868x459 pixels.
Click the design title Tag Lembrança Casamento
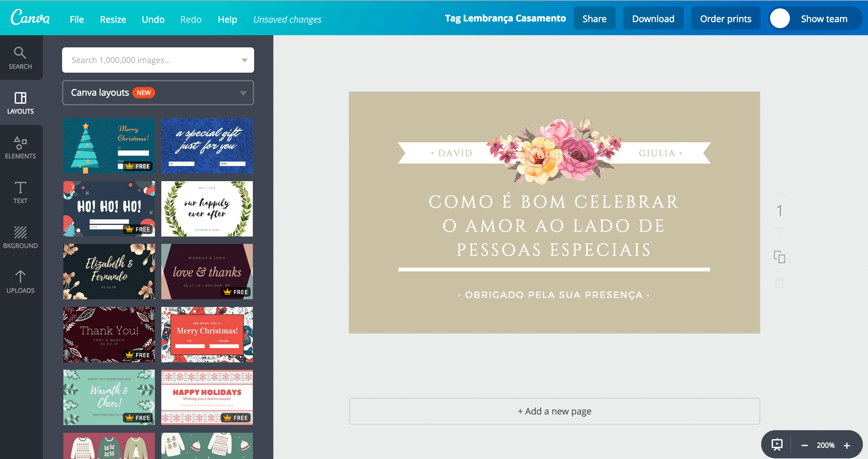pyautogui.click(x=505, y=18)
